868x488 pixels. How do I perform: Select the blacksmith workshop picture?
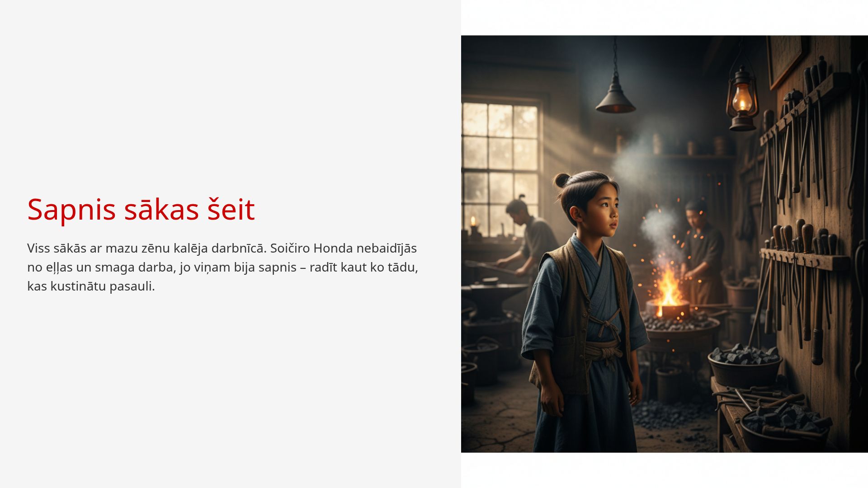[x=665, y=244]
